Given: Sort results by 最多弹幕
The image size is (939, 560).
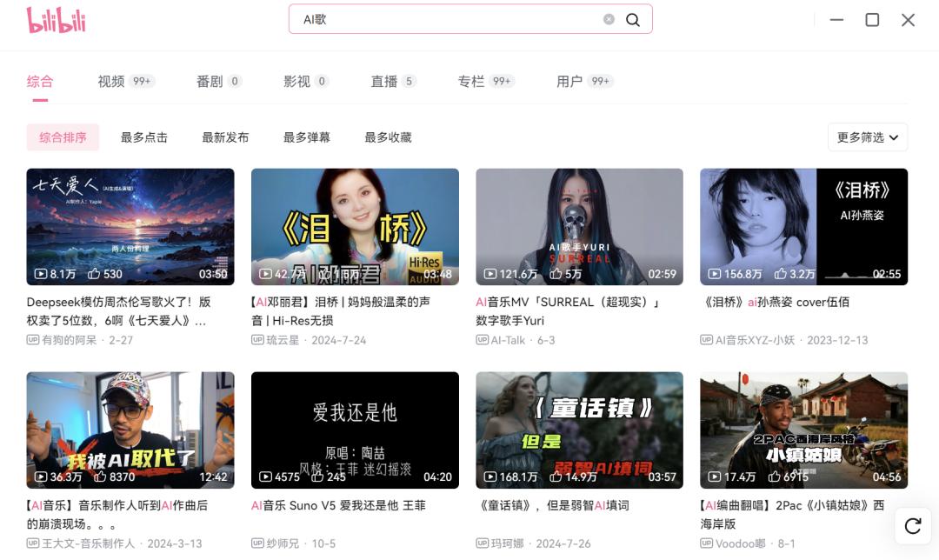Looking at the screenshot, I should pyautogui.click(x=307, y=137).
